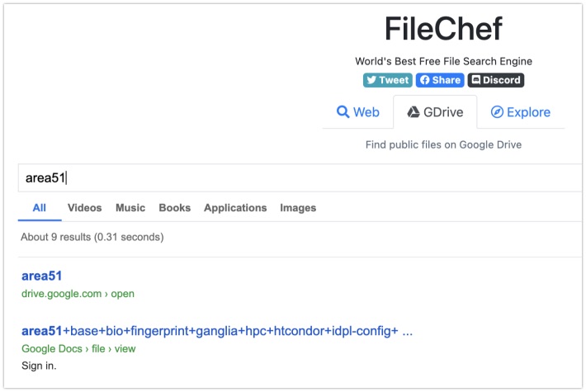Viewport: 586px width, 392px height.
Task: Filter results by Music
Action: click(x=130, y=208)
